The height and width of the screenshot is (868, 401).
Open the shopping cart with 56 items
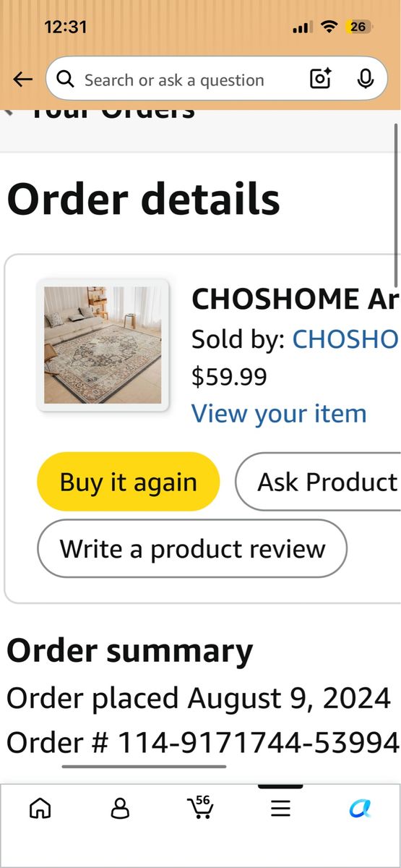[x=199, y=807]
